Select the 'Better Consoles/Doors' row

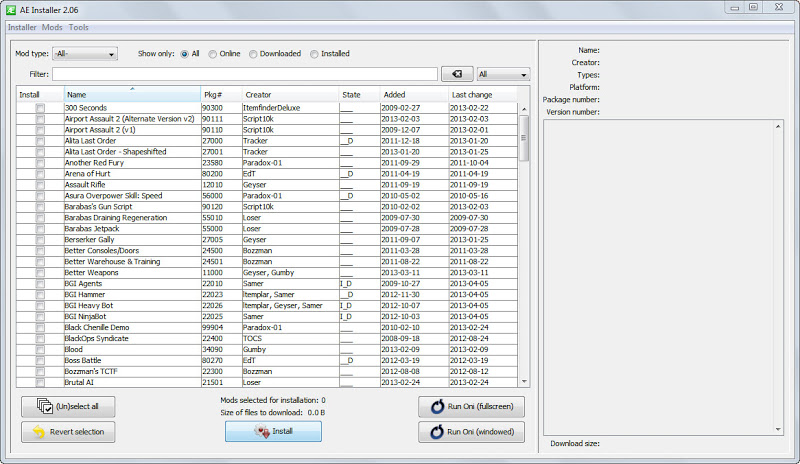click(267, 251)
